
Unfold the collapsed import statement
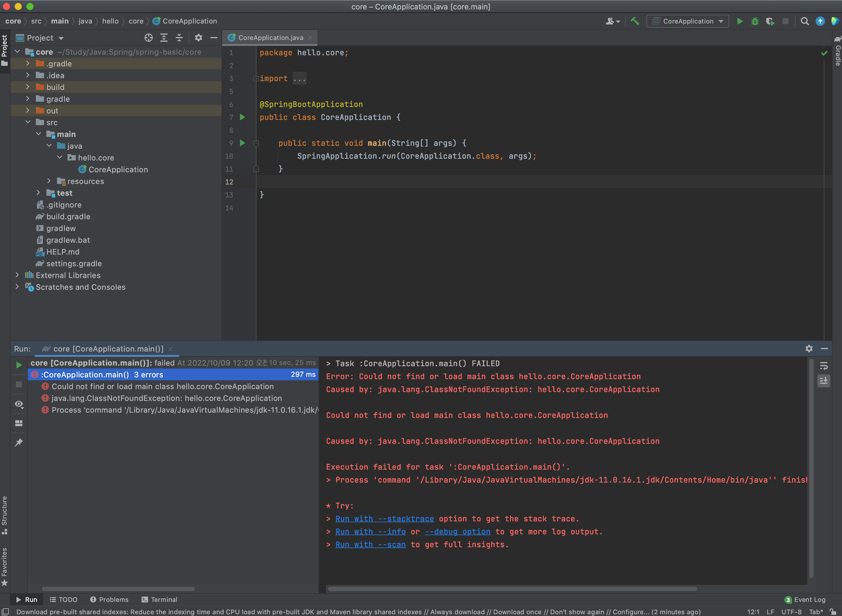click(x=256, y=79)
